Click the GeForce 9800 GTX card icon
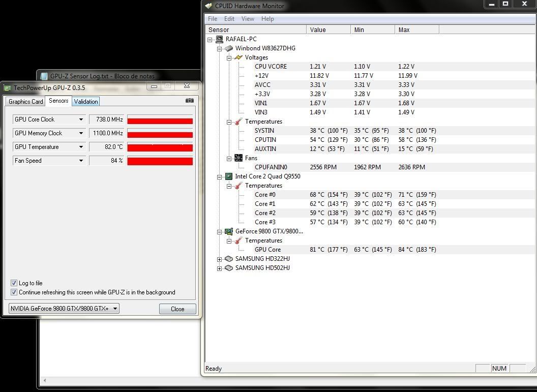 229,231
